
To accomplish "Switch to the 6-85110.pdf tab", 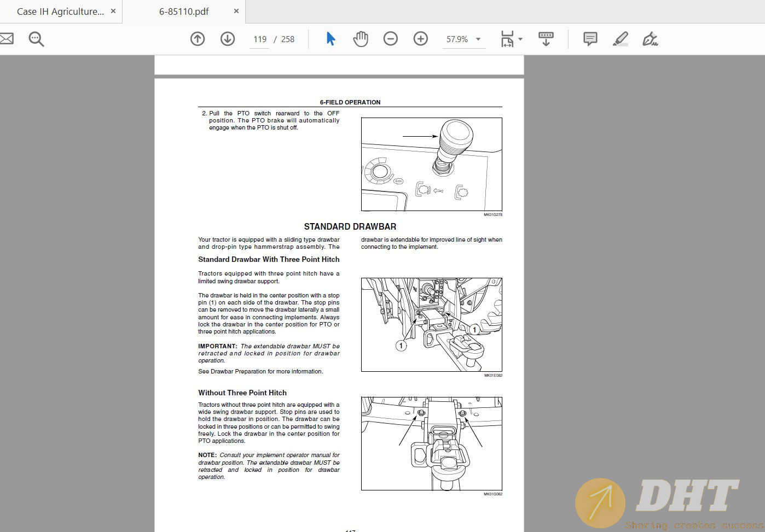I will tap(184, 11).
